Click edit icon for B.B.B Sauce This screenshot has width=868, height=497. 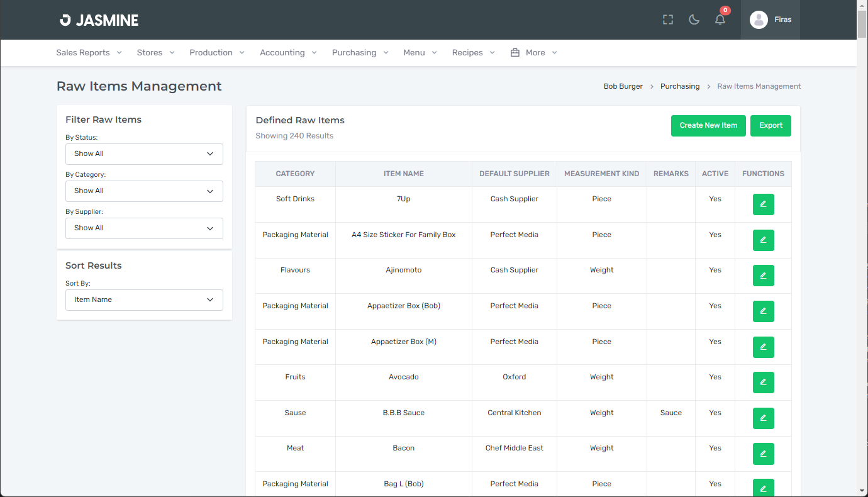pos(763,418)
